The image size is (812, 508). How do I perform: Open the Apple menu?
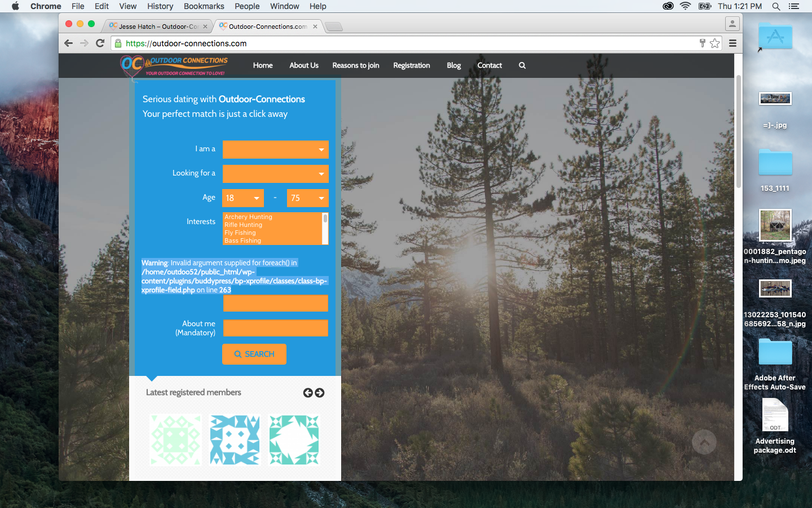15,6
